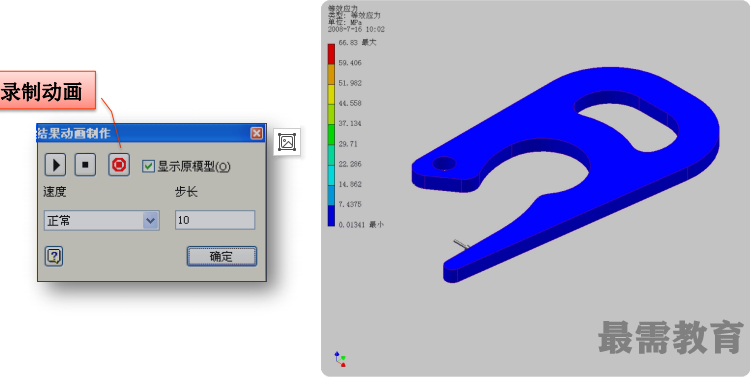Click the 0.01341 最小 legend value
This screenshot has height=377, width=750.
coord(361,224)
